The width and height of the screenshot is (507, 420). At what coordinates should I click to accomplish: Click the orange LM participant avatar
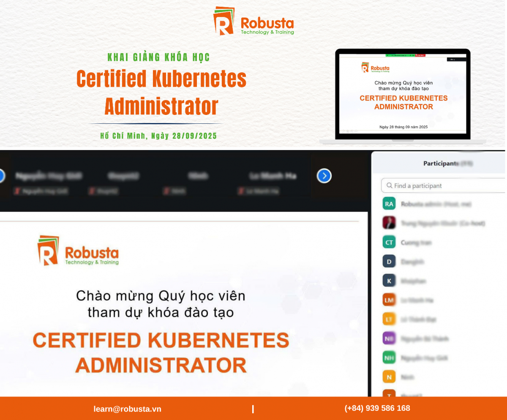[389, 300]
